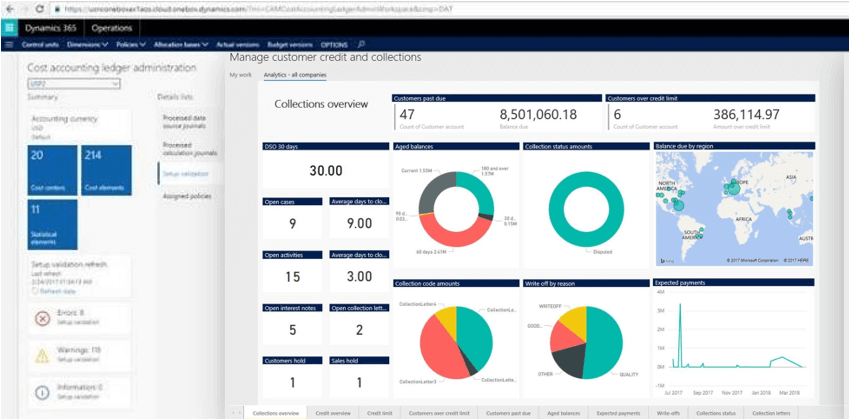This screenshot has width=849, height=420.
Task: Expand the Policies dropdown menu
Action: (x=132, y=44)
